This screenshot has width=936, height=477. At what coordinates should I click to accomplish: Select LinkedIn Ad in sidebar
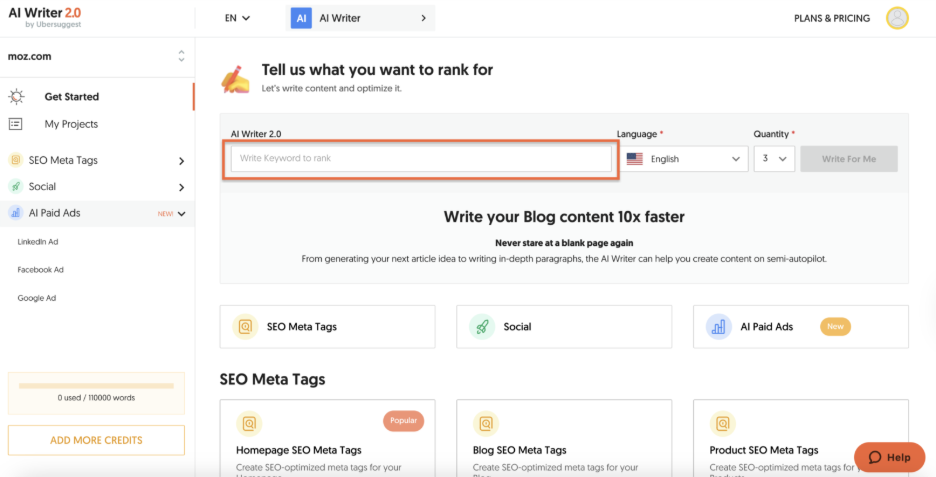click(38, 242)
